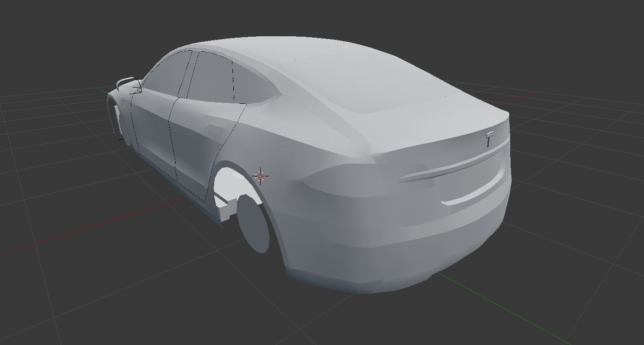This screenshot has height=345, width=644.
Task: Select the Tesla T emblem on the trunk
Action: (x=489, y=139)
